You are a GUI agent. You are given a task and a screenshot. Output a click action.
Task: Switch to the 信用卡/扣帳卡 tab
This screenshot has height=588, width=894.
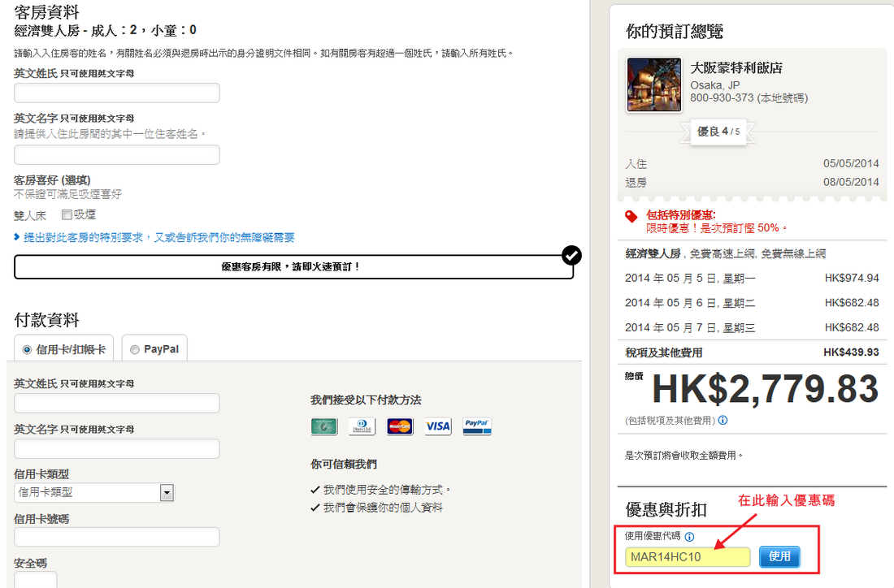coord(64,349)
